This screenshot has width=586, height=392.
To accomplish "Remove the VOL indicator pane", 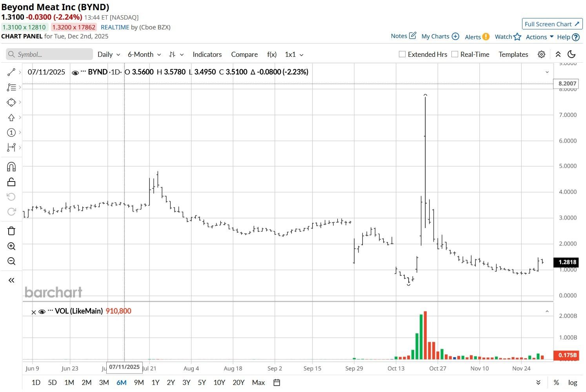I will (x=34, y=312).
